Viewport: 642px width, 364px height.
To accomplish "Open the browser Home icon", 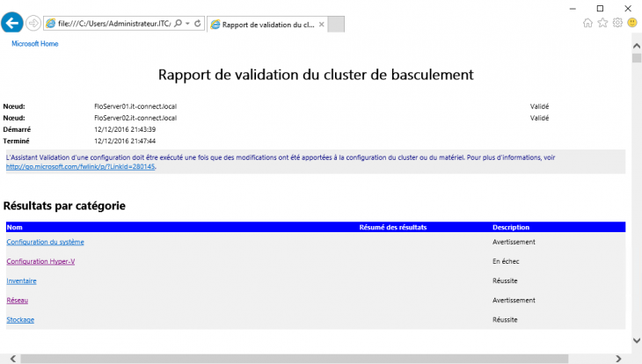I will point(587,23).
